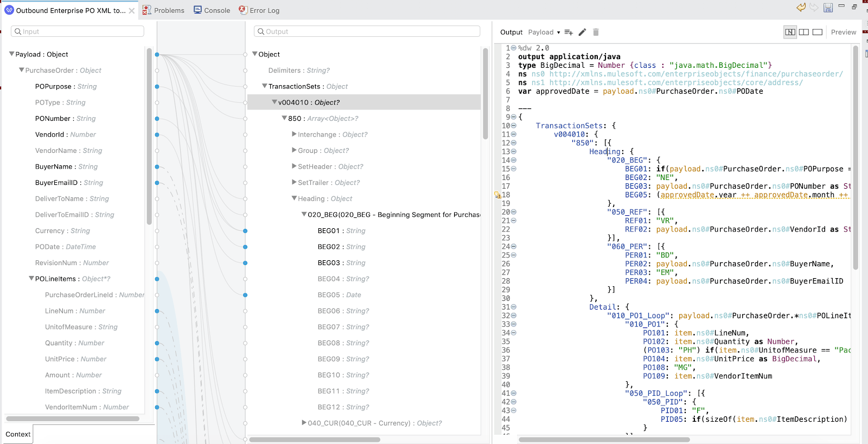
Task: Click the mapping dot next to Payload : Object
Action: (157, 54)
